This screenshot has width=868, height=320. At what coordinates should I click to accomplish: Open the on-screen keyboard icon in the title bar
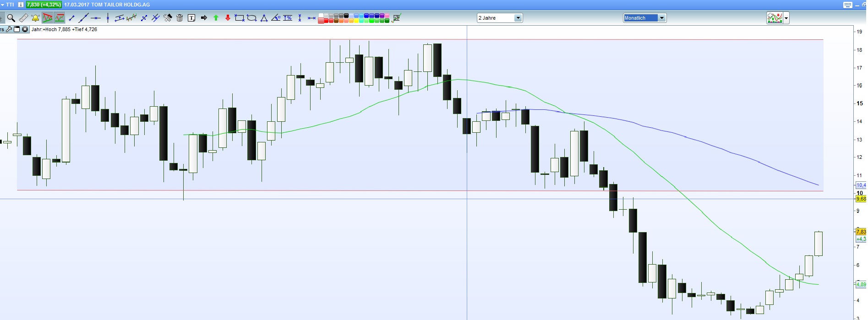pyautogui.click(x=847, y=5)
